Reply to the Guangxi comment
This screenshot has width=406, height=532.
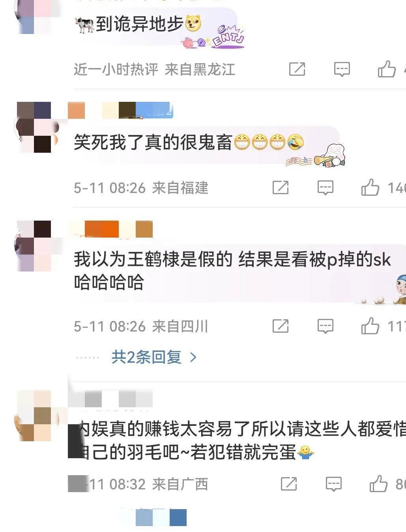coord(333,484)
